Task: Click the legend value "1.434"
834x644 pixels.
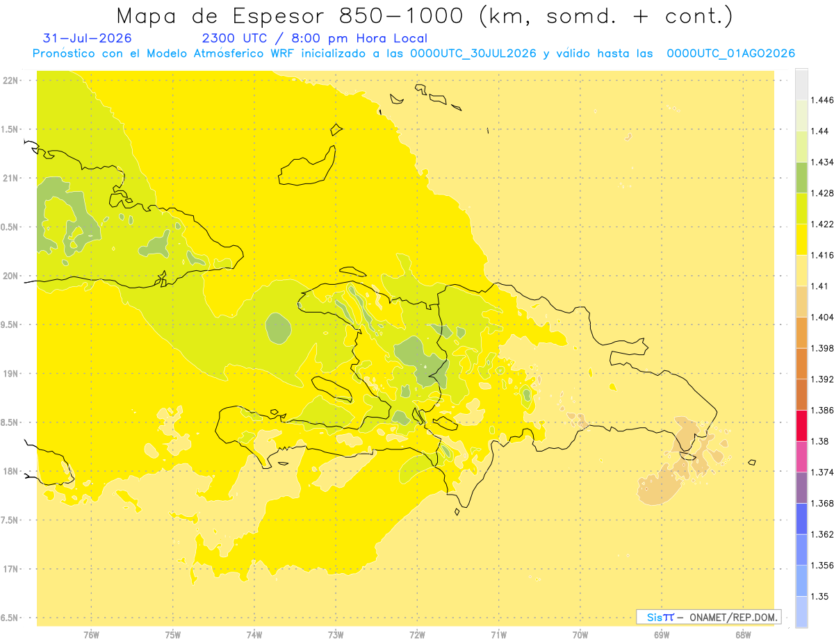Action: pyautogui.click(x=822, y=162)
